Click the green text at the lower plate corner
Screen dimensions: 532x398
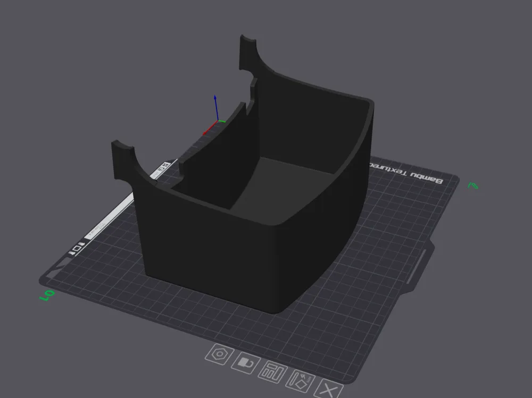tap(45, 296)
